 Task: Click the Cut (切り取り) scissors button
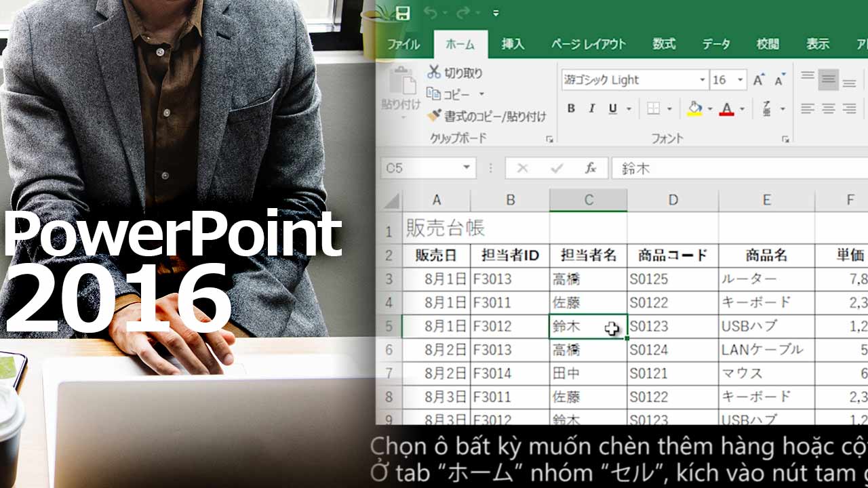click(454, 73)
